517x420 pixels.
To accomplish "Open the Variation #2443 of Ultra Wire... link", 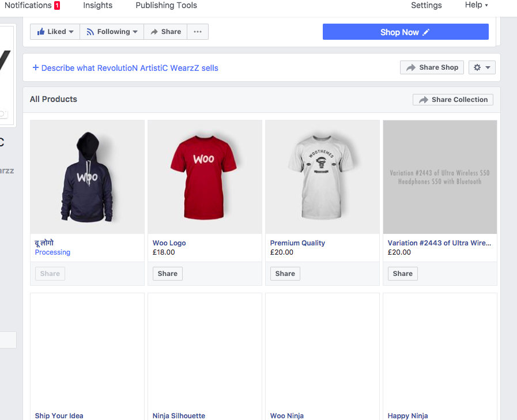I will point(439,243).
